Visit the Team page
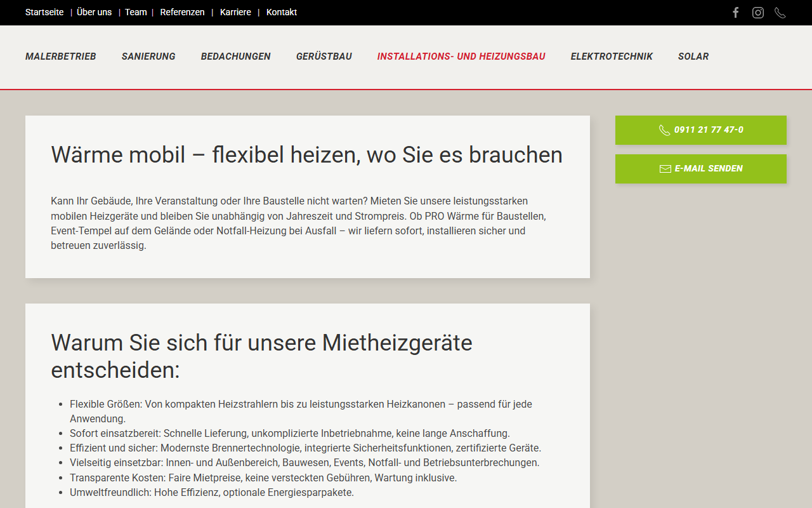 (136, 12)
